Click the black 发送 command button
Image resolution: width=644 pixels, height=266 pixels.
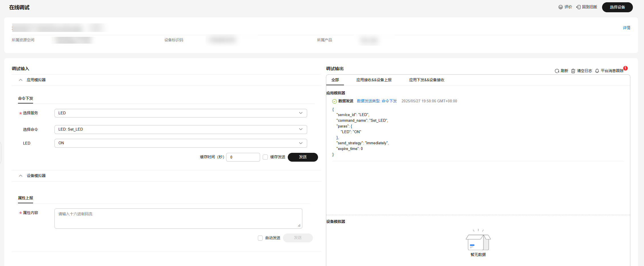(x=303, y=157)
